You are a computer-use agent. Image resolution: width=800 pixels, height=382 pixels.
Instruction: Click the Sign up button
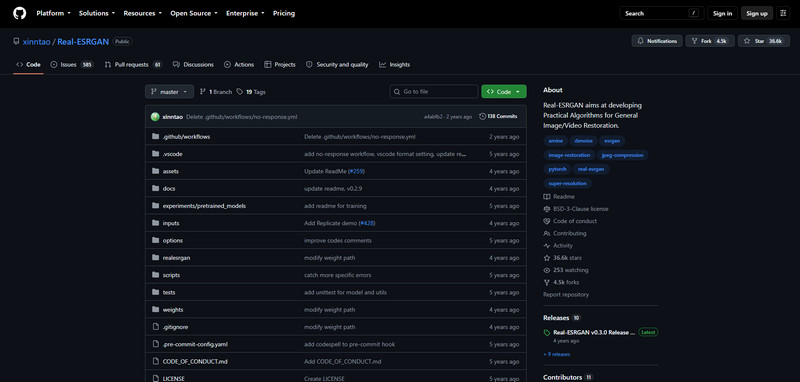[757, 13]
